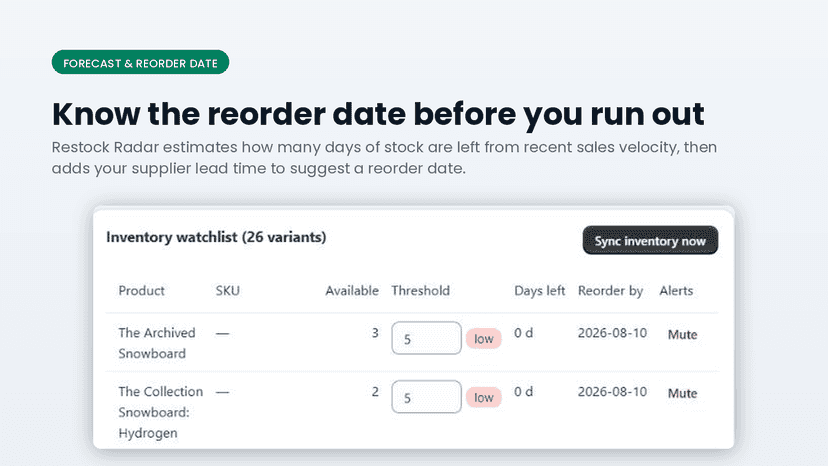Click the 0 d days-left value for Hydrogen row
This screenshot has height=466, width=828.
tap(523, 392)
